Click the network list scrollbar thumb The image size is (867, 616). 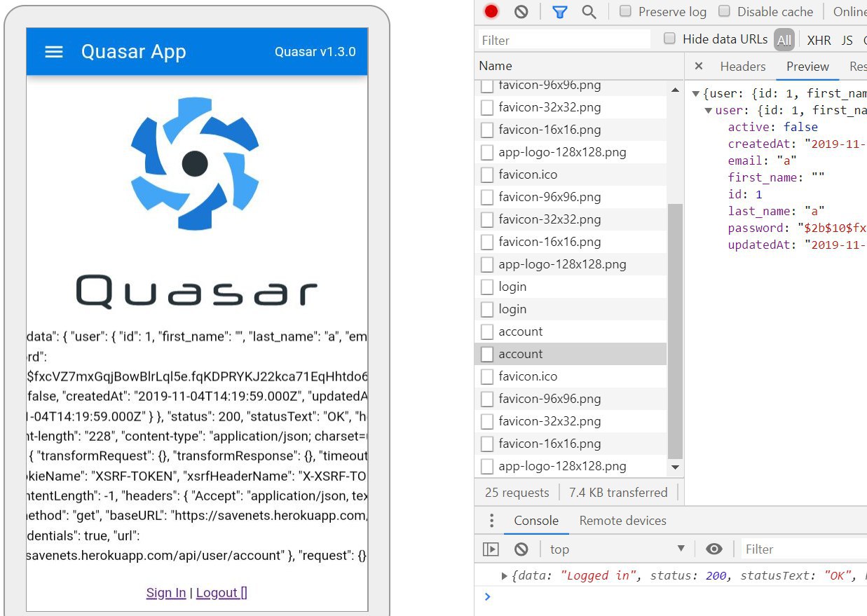pyautogui.click(x=676, y=331)
